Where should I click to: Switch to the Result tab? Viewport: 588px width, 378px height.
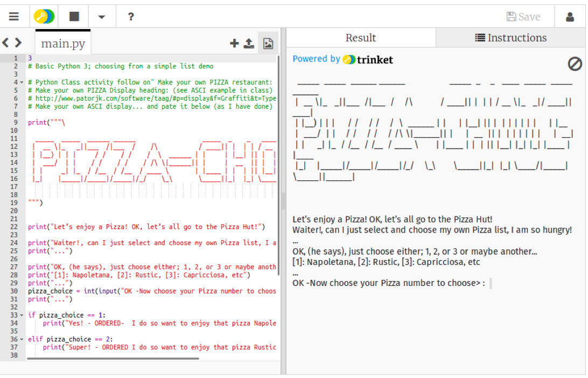click(x=361, y=38)
